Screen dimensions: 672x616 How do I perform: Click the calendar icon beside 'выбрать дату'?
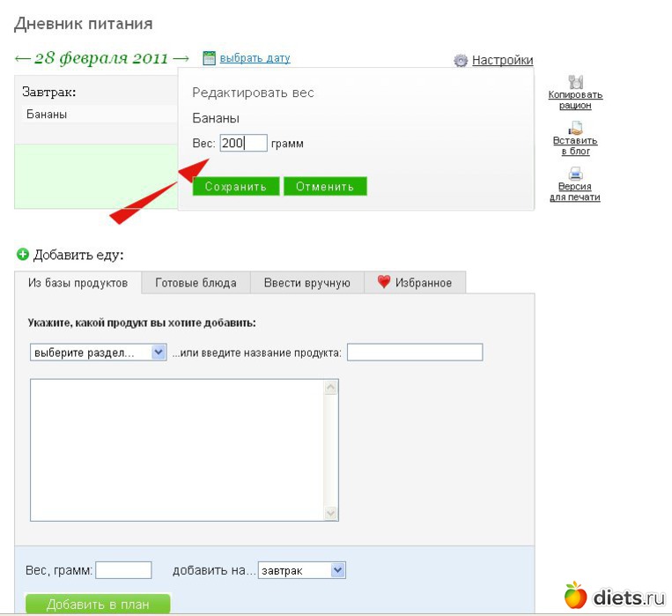coord(209,59)
